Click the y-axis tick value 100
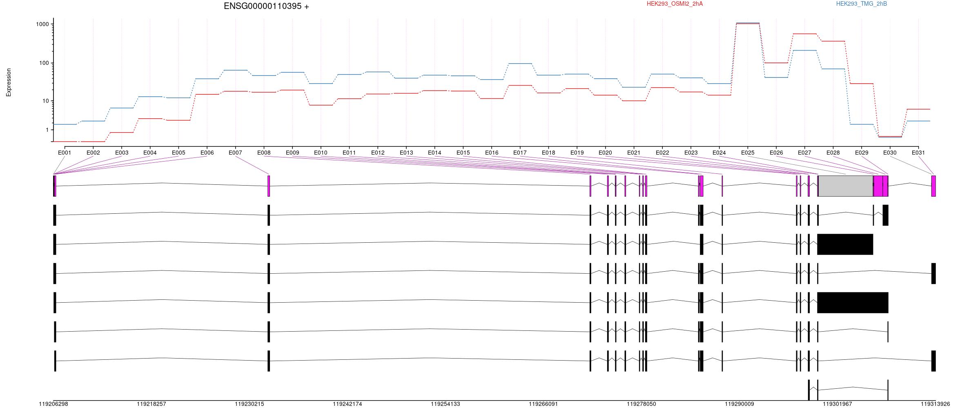Screen dimensions: 980x412 pos(44,63)
